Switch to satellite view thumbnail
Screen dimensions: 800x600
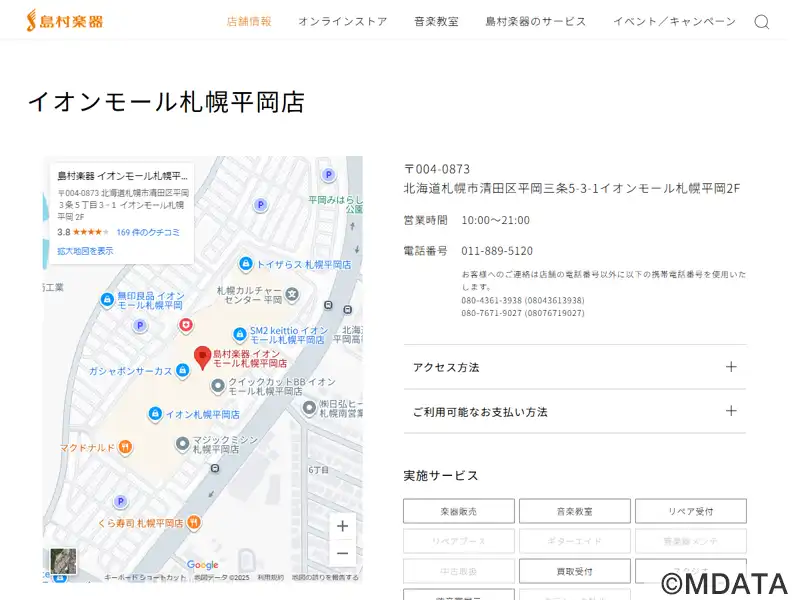coord(63,561)
